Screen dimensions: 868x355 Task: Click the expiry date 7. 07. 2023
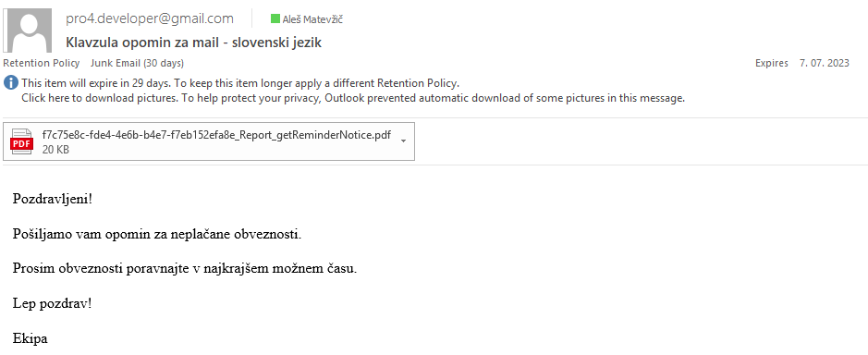pos(825,63)
